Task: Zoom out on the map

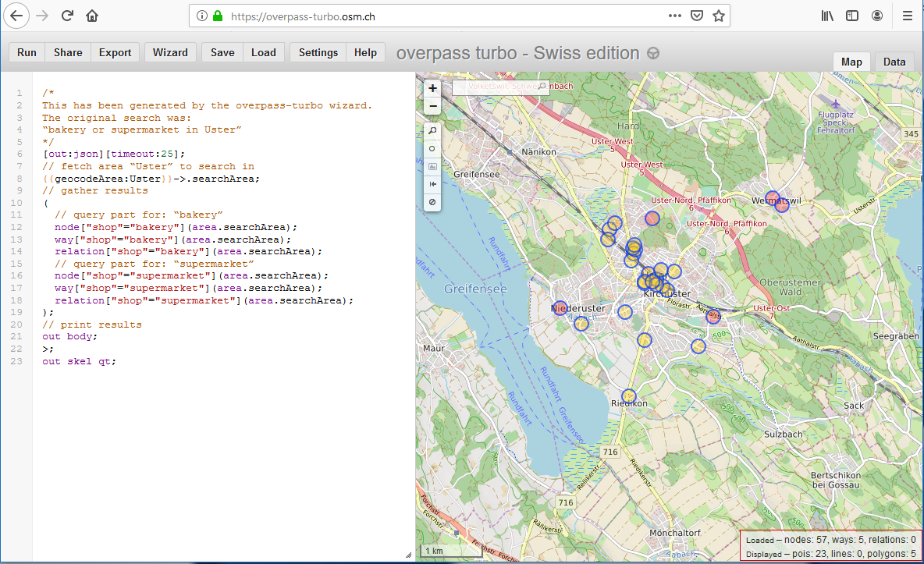Action: point(432,105)
